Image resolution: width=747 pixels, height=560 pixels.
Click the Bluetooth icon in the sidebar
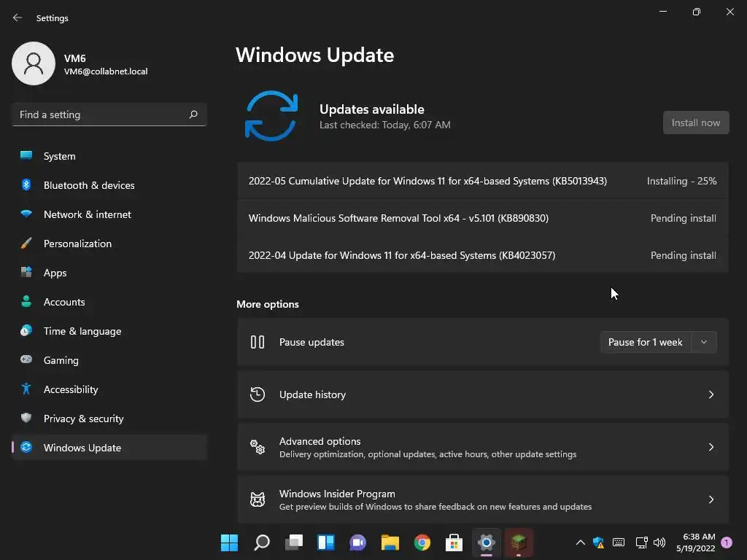click(x=26, y=184)
